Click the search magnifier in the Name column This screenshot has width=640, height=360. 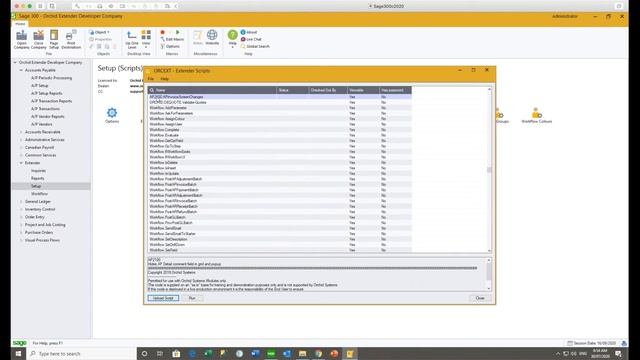tap(152, 90)
